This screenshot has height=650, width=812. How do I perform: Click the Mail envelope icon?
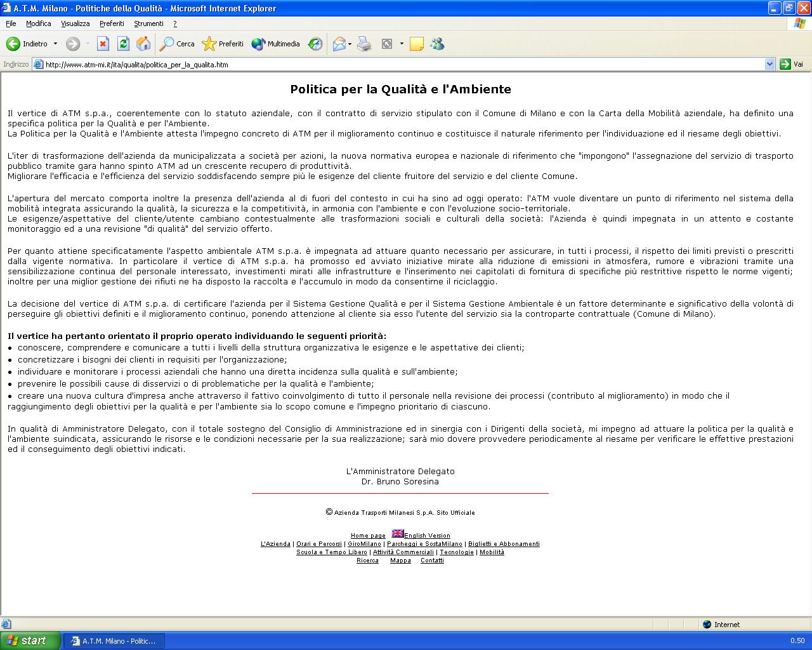[x=339, y=44]
